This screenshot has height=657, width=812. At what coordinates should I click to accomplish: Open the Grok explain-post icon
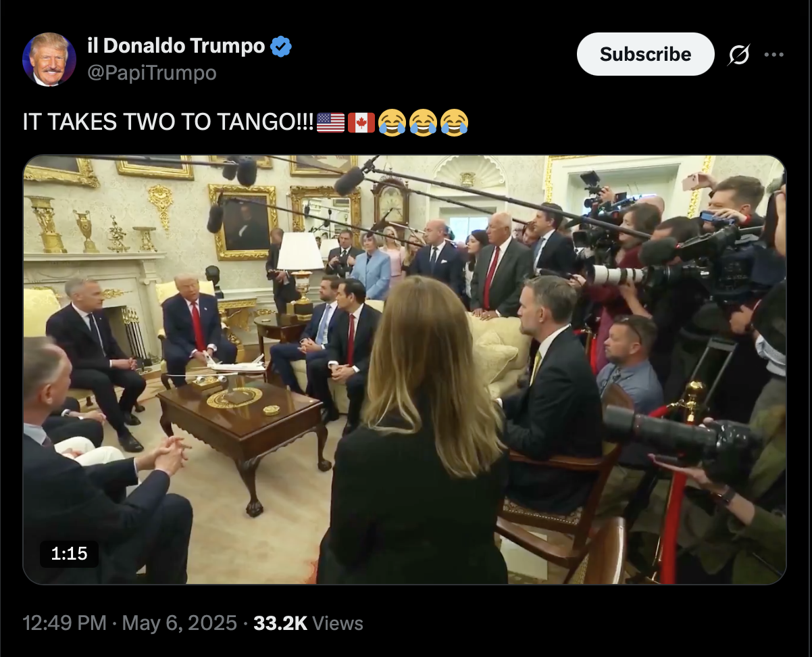[738, 55]
